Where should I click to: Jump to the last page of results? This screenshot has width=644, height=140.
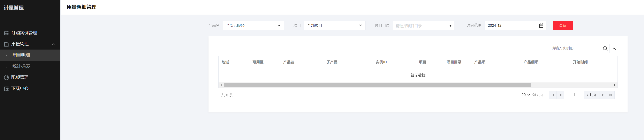611,95
